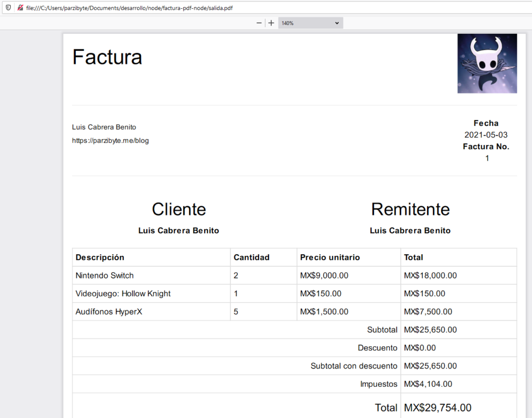Click the Nintendo Switch item row
Screen dimensions: 532x418
104,276
